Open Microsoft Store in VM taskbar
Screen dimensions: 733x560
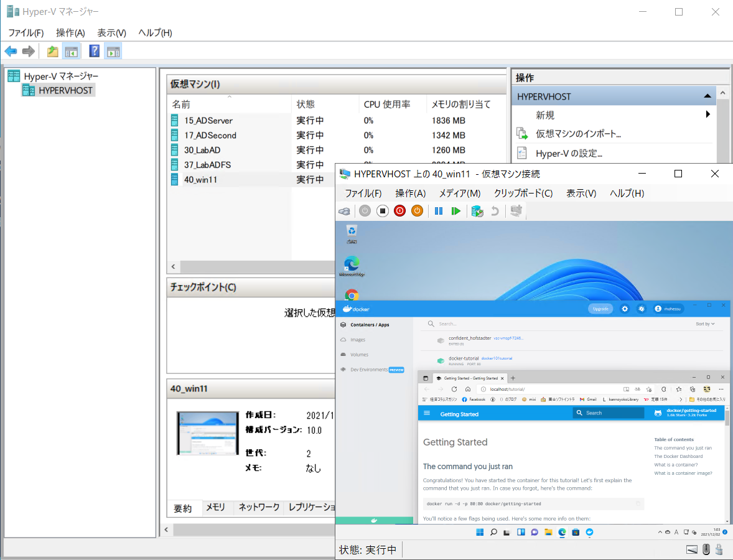tap(576, 532)
